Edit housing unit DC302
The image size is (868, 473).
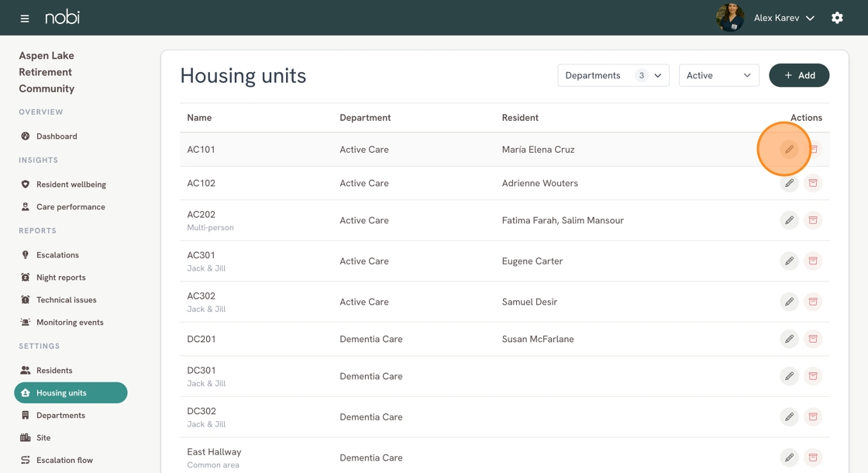[789, 417]
